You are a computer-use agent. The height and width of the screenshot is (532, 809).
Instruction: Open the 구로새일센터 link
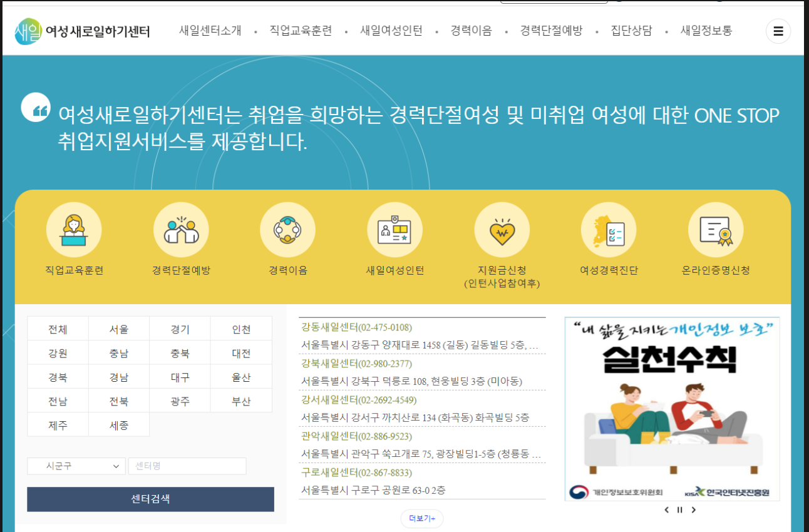point(356,473)
